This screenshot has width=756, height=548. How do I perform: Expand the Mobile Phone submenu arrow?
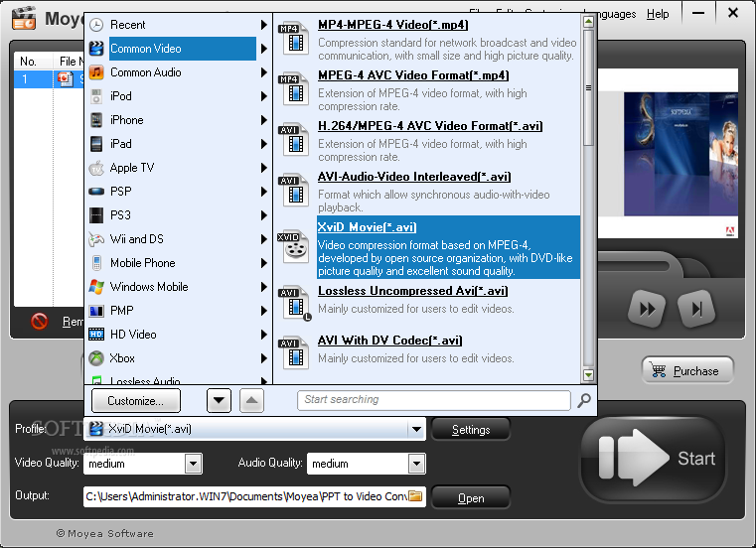(263, 263)
